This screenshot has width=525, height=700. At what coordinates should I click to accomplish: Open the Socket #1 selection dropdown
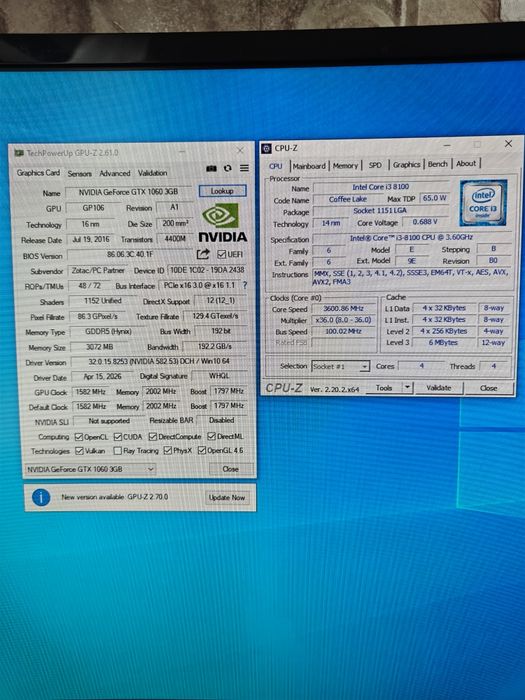pyautogui.click(x=340, y=367)
